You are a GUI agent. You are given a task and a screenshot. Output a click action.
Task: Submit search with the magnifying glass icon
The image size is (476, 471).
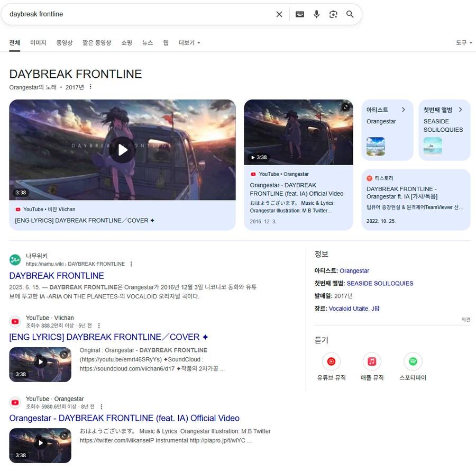[x=350, y=14]
